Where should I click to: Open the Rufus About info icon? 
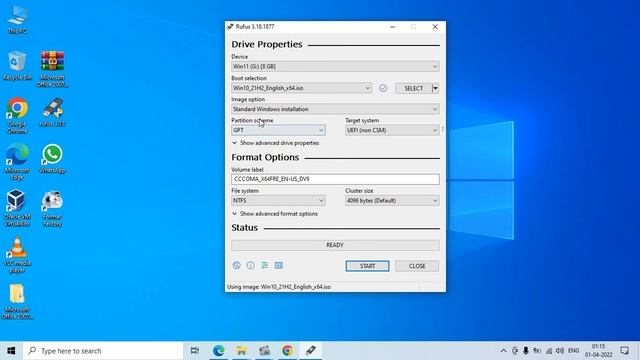click(251, 265)
